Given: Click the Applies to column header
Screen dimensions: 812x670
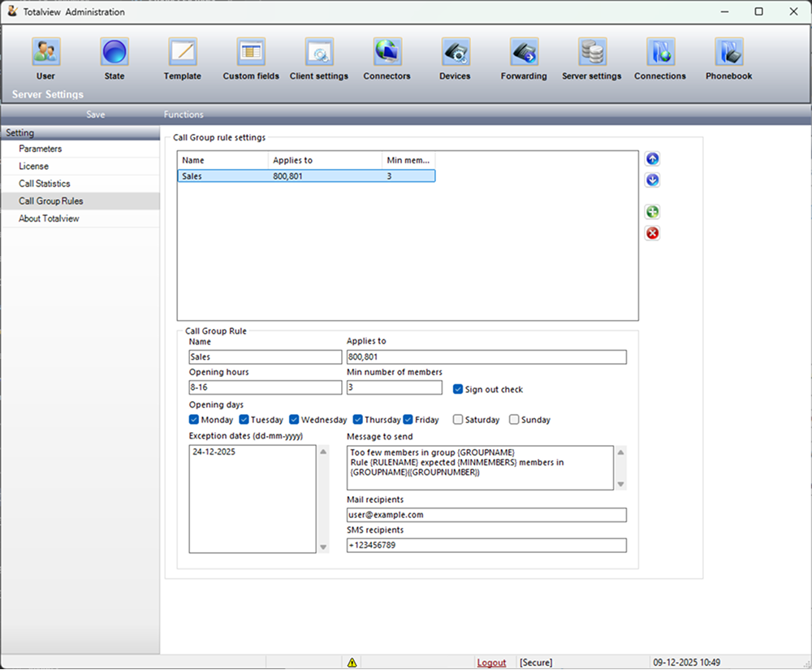Looking at the screenshot, I should 326,160.
